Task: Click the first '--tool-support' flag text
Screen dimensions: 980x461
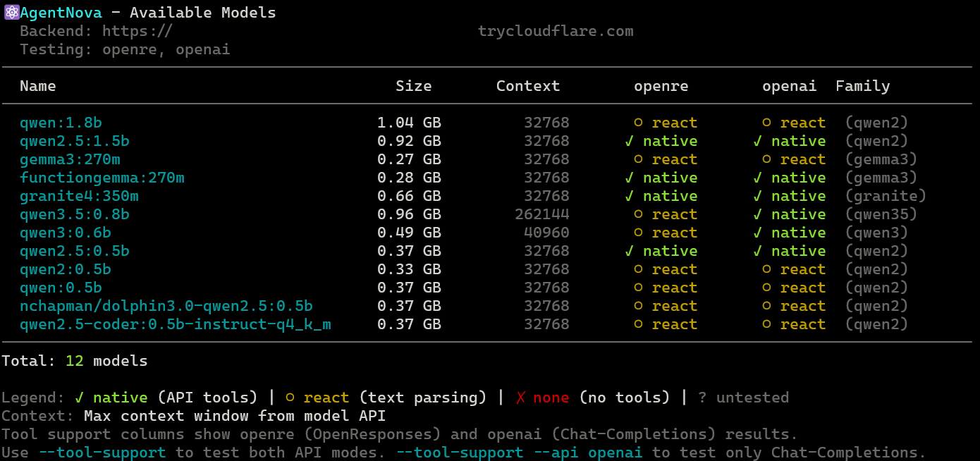Action: (x=102, y=453)
